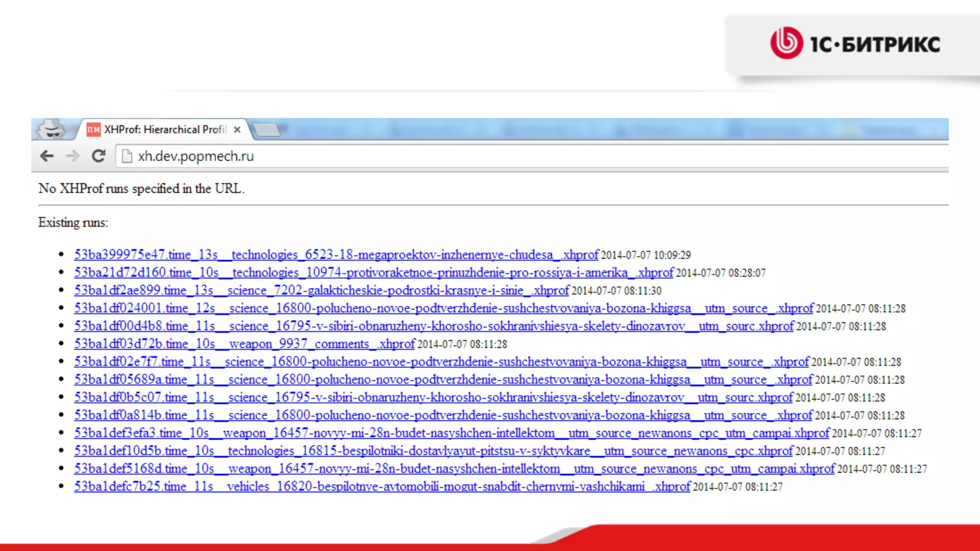
Task: Open run 53ba1def3efa3 weapon_16457 link
Action: (451, 433)
